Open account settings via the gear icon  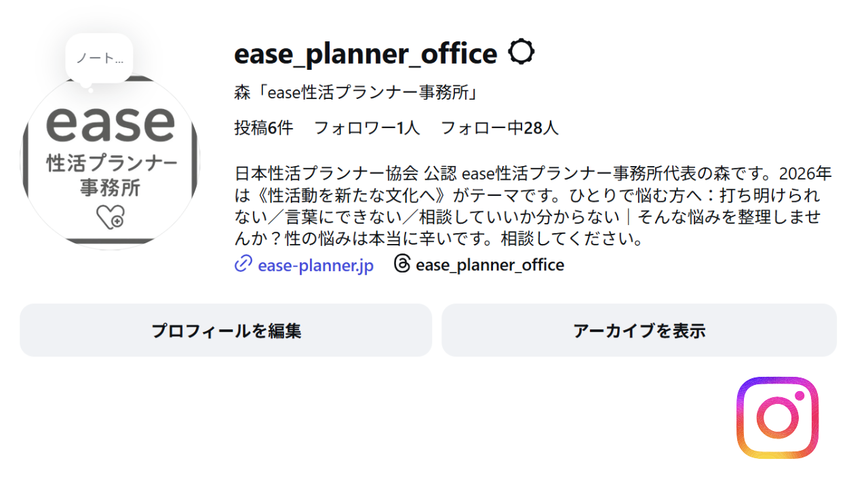(521, 52)
